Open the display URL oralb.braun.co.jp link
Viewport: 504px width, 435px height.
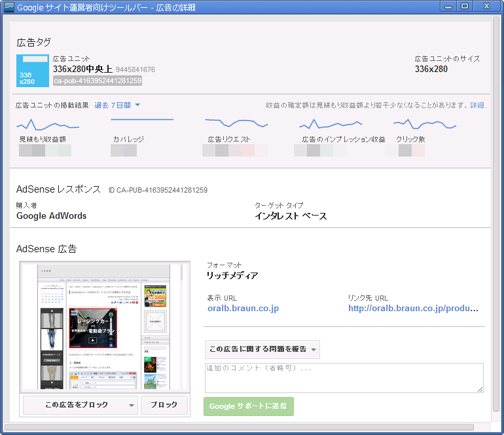(243, 308)
